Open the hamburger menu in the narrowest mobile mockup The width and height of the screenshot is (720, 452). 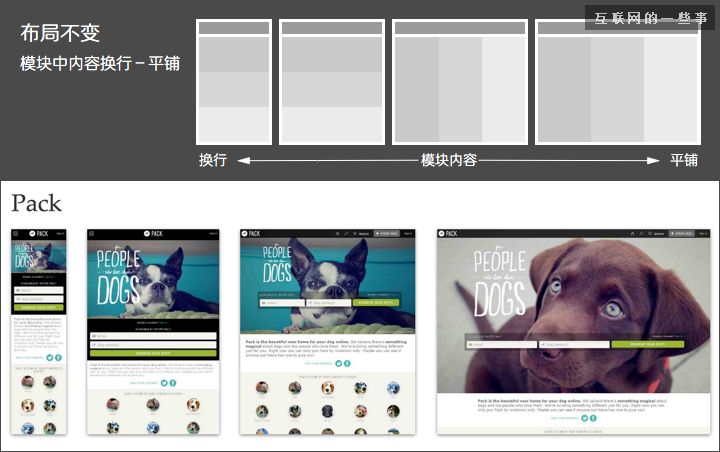[15, 233]
